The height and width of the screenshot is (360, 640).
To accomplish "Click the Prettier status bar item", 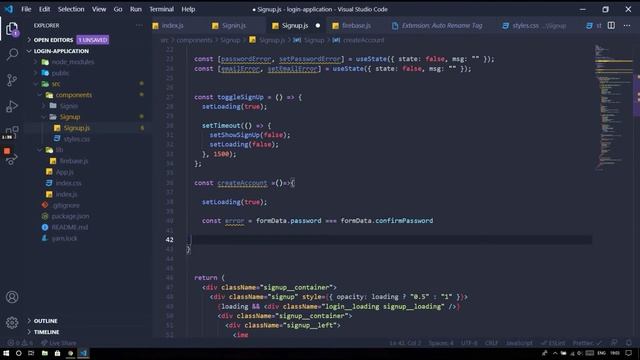I will 587,343.
